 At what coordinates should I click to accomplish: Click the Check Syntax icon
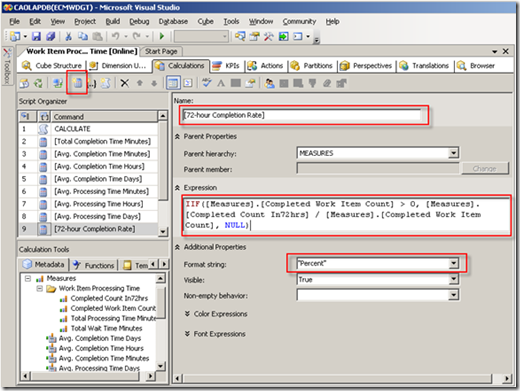207,83
